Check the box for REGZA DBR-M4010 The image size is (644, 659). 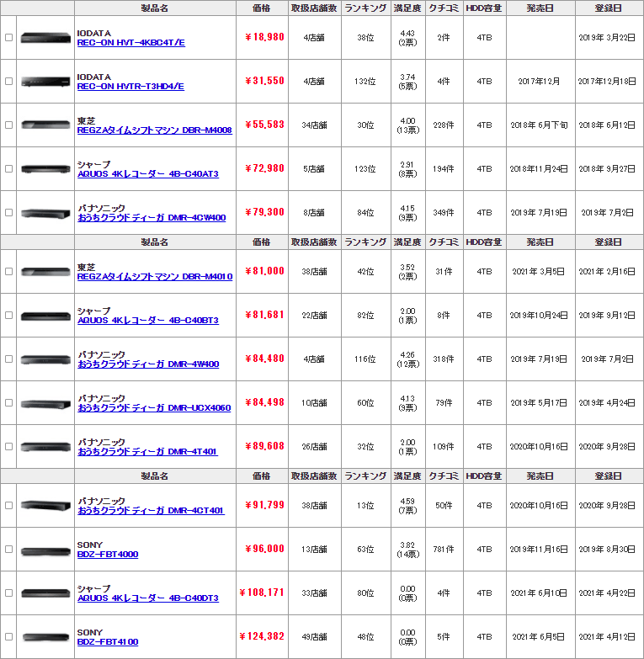pos(8,272)
